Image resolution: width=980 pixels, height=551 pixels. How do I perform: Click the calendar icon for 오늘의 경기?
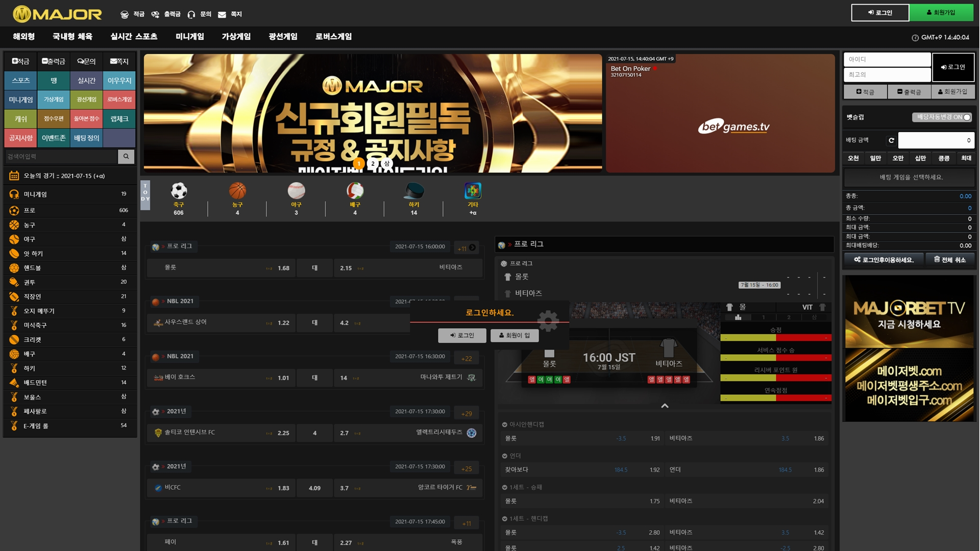[x=14, y=176]
